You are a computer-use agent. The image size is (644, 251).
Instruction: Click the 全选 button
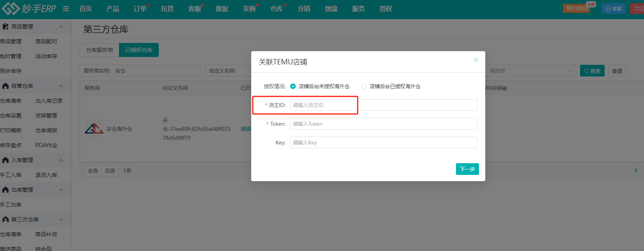pos(93,171)
